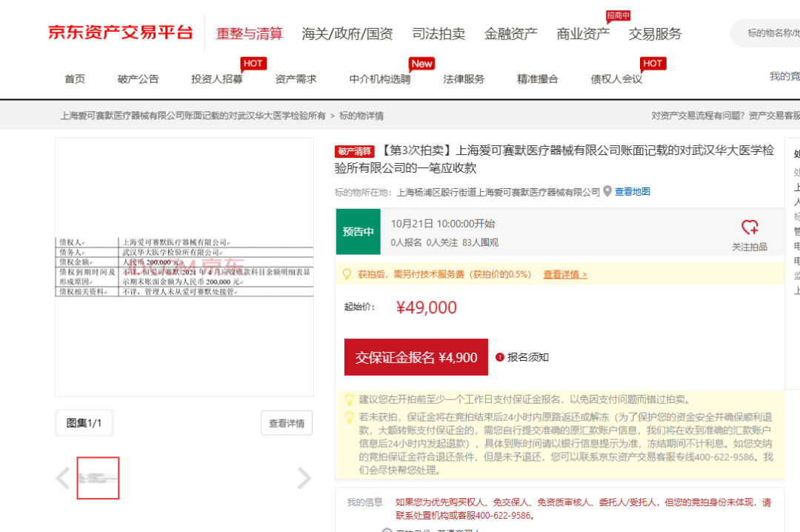Open the 债权人会议 menu item
Screen dimensions: 800x532
(615, 79)
